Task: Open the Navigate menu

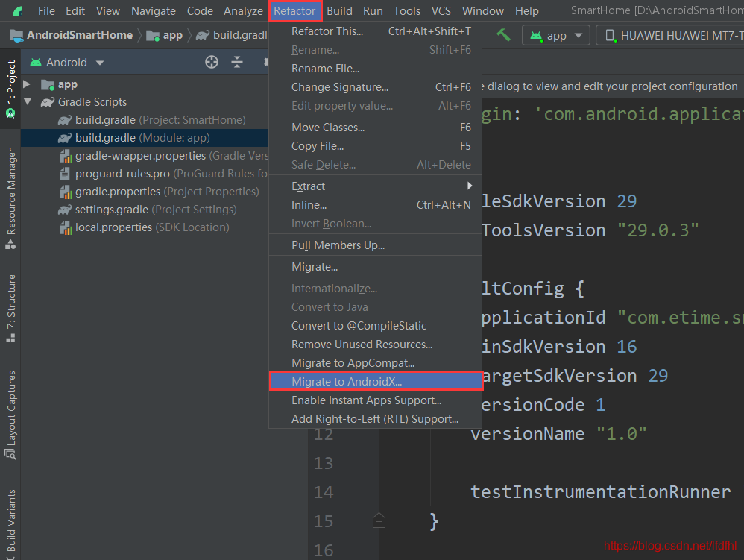Action: (x=154, y=11)
